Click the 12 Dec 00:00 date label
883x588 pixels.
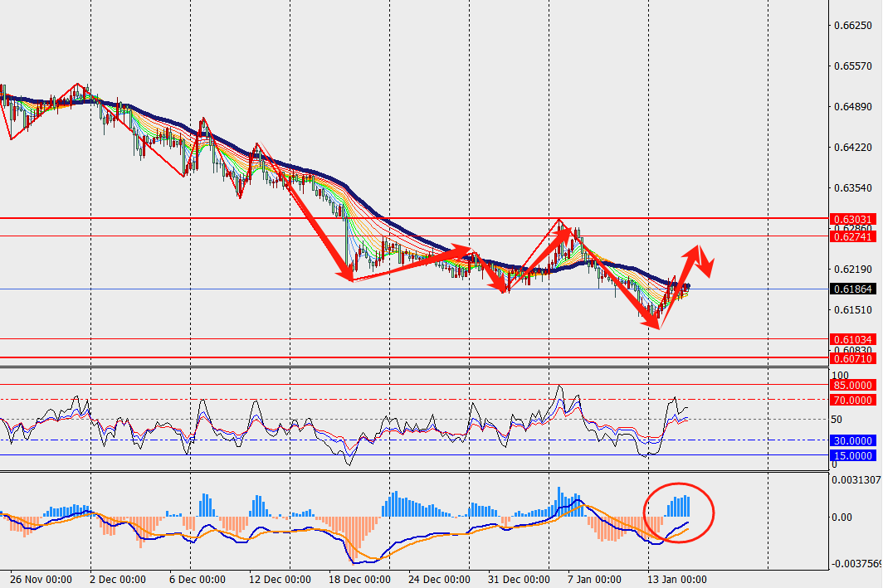(x=280, y=580)
